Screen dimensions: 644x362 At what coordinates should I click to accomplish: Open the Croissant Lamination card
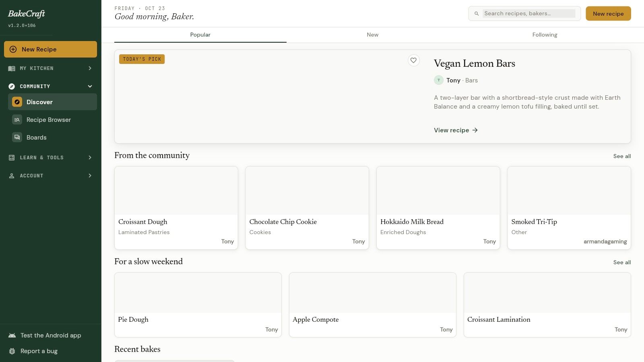[x=547, y=305]
